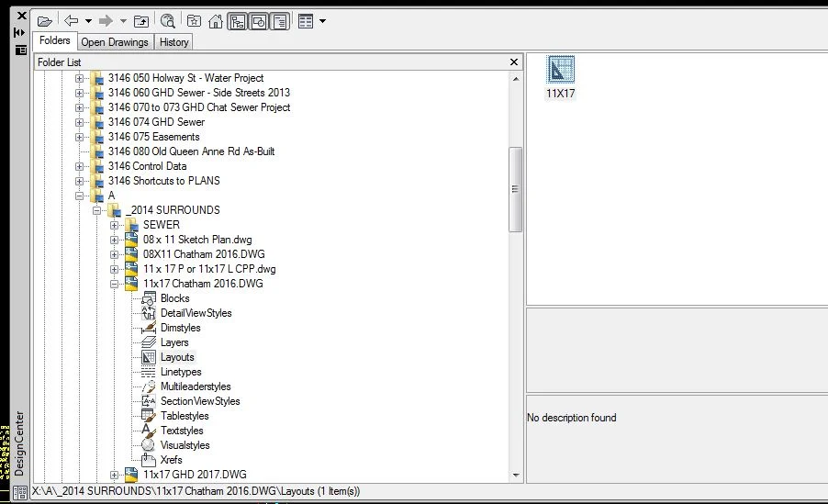Click the Up one folder icon
Image resolution: width=828 pixels, height=504 pixels.
point(141,21)
